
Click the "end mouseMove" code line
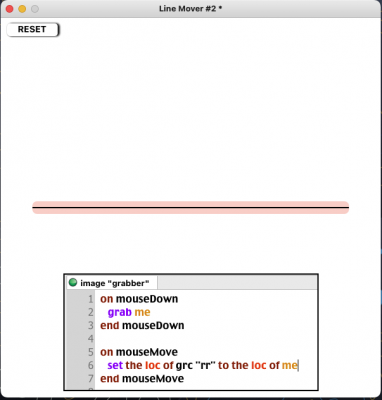click(142, 379)
